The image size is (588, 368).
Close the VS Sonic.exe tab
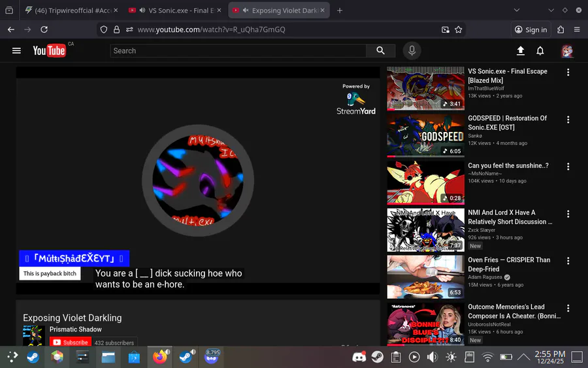(220, 10)
